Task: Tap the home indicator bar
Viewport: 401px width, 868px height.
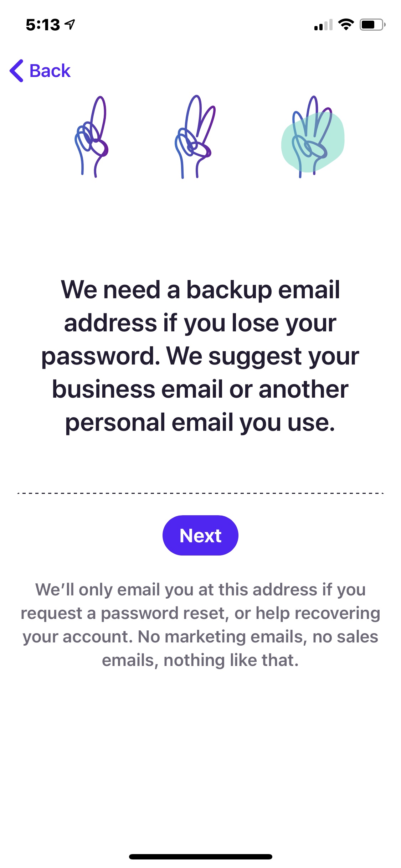Action: point(200,857)
